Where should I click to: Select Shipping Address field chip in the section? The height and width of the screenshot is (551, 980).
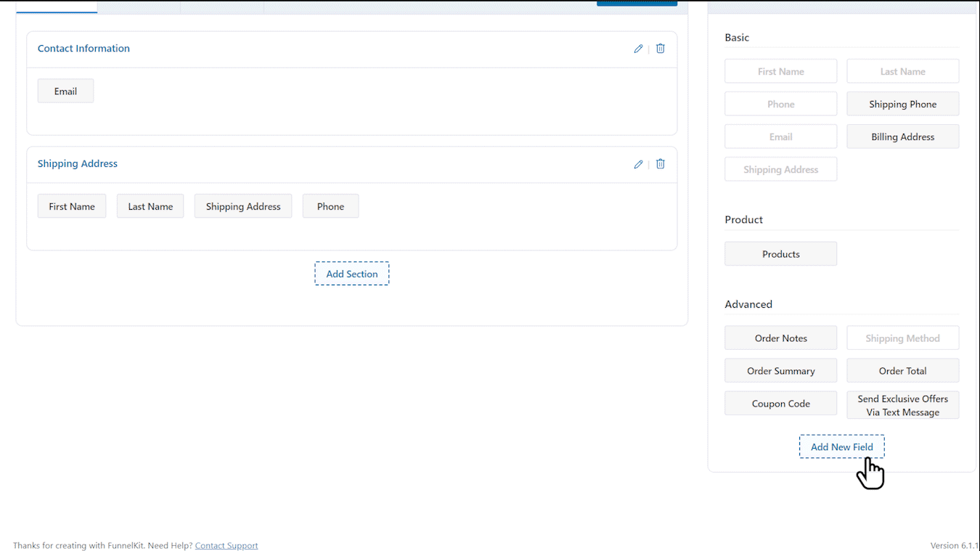coord(243,206)
